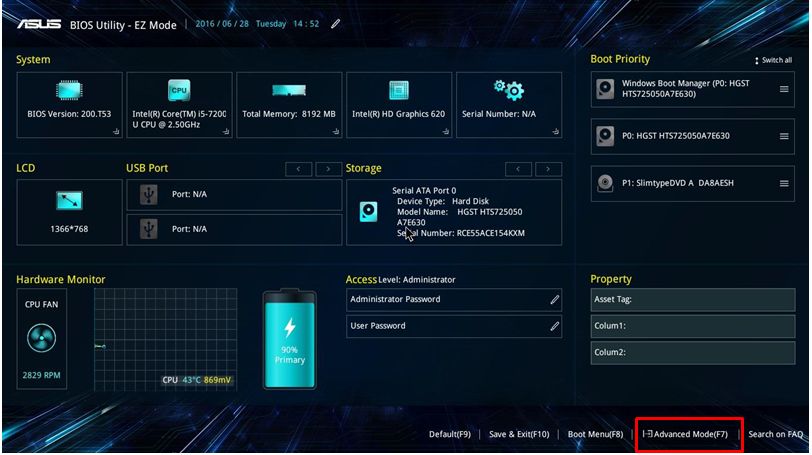Image resolution: width=812 pixels, height=455 pixels.
Task: Show previous USB Port page
Action: pyautogui.click(x=299, y=169)
